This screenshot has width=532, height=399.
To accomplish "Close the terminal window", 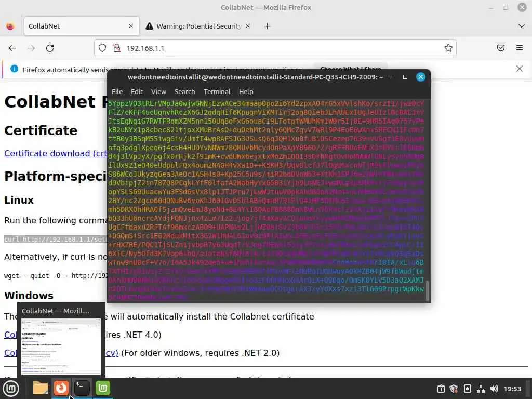I will coord(421,77).
